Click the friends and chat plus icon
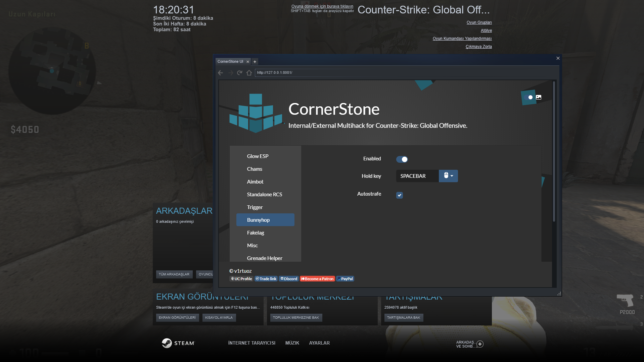 (x=480, y=344)
